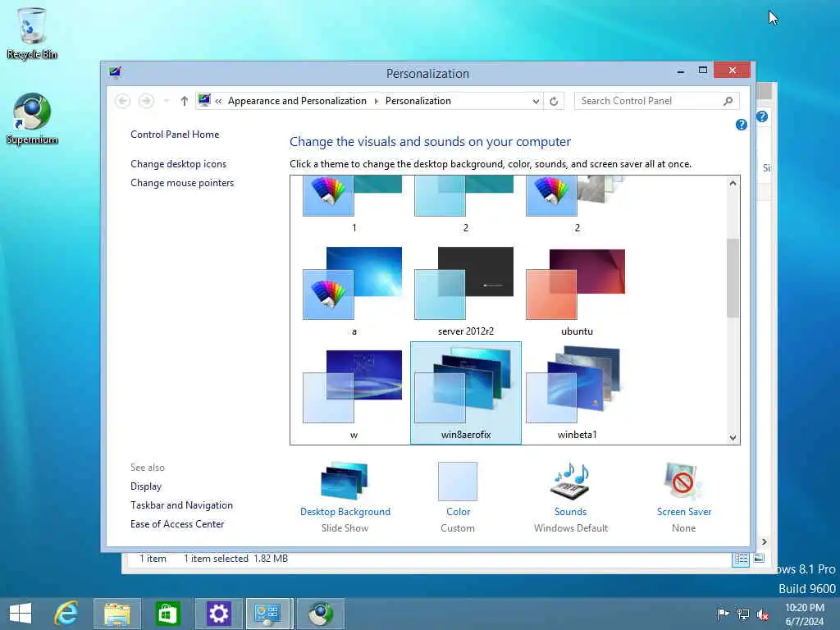This screenshot has height=630, width=840.
Task: Open Ease of Access Center link
Action: click(x=177, y=524)
